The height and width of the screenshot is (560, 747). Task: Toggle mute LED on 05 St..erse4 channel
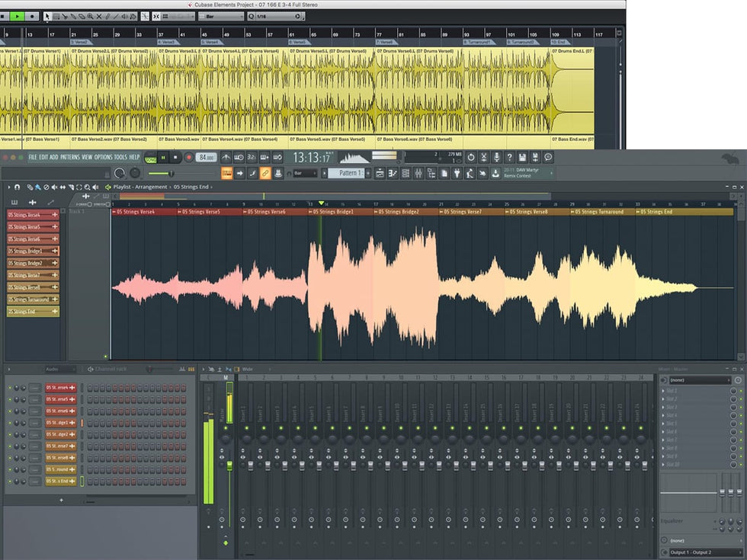pos(10,388)
